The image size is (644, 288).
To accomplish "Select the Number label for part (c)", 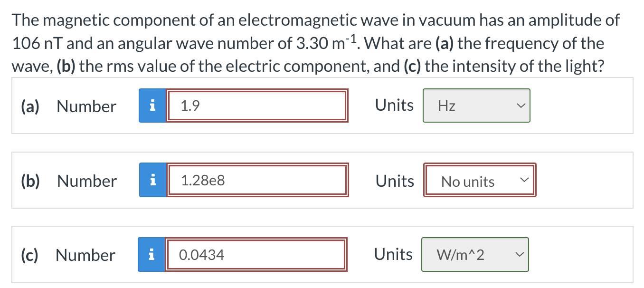I will 85,255.
